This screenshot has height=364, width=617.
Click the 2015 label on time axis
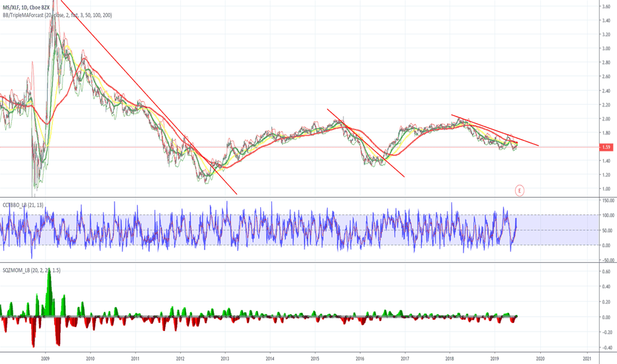click(x=315, y=359)
